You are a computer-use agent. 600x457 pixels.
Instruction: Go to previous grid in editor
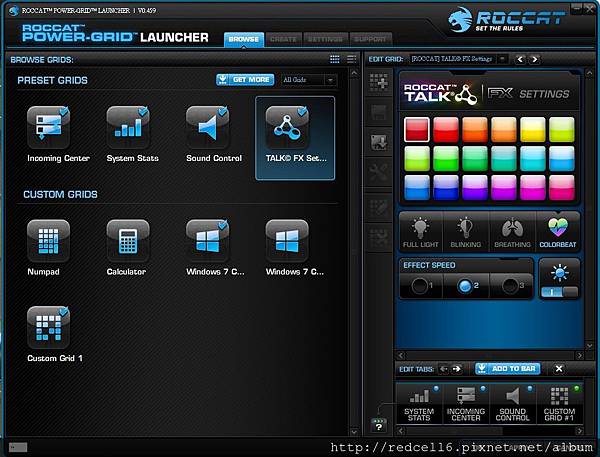[520, 59]
